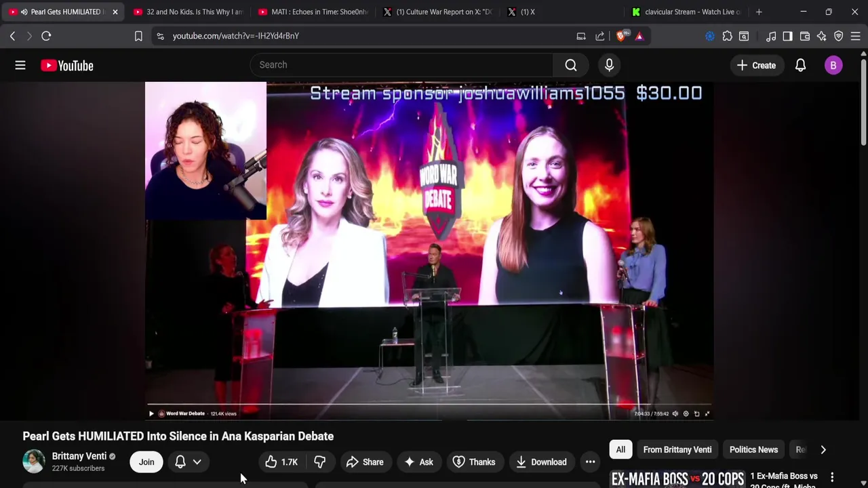This screenshot has height=488, width=868.
Task: Open more actions three-dot menu under video
Action: 590,462
